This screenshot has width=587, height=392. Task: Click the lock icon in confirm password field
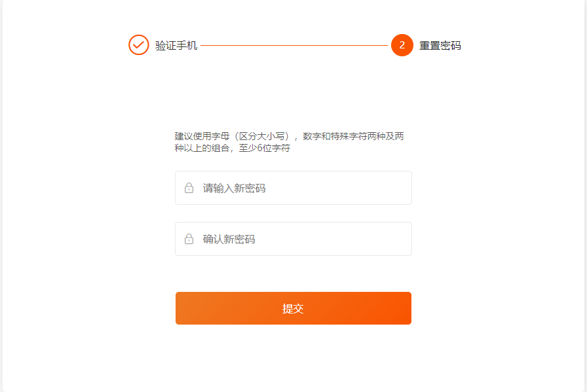pyautogui.click(x=189, y=239)
